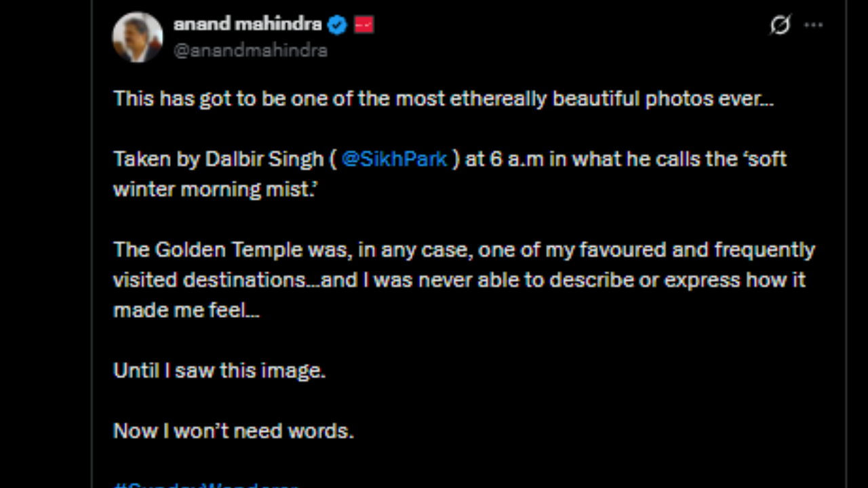Click the blue verified checkmark badge
868x488 pixels.
point(337,25)
